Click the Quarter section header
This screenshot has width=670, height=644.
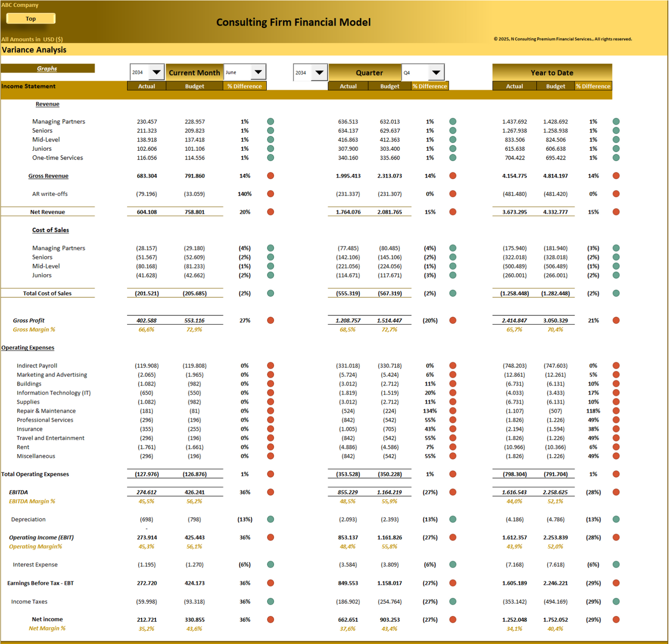click(369, 72)
